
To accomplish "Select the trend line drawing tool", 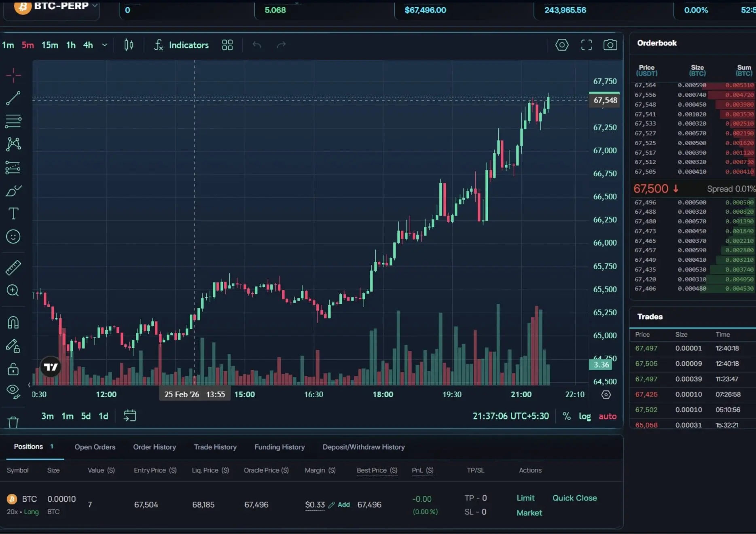I will coord(13,98).
